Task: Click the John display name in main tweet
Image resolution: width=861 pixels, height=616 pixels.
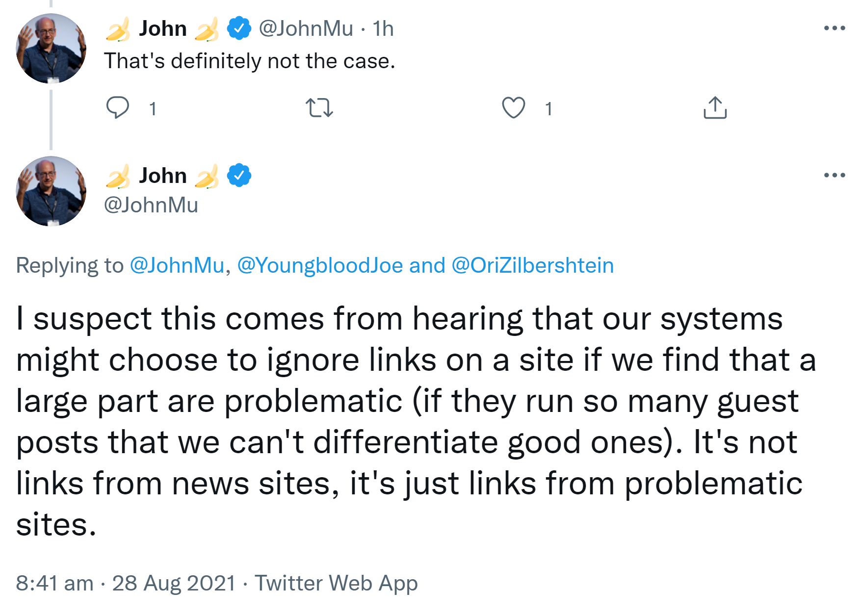Action: pyautogui.click(x=162, y=175)
